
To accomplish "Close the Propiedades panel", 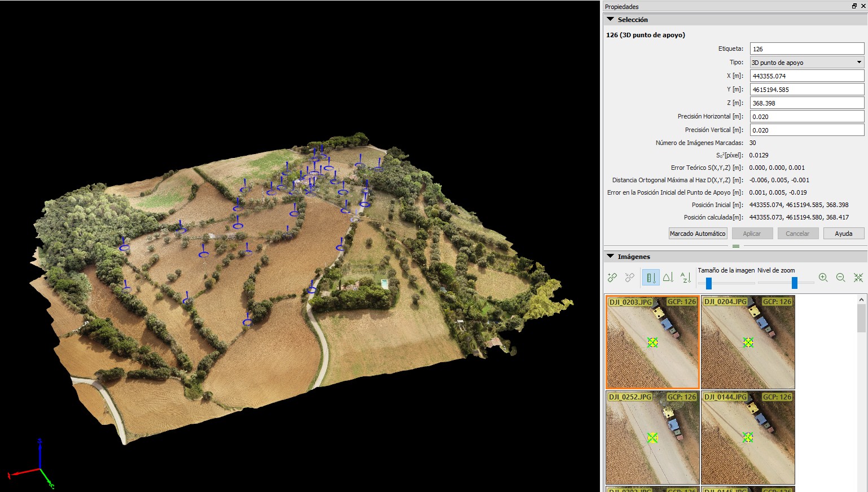I will [863, 6].
